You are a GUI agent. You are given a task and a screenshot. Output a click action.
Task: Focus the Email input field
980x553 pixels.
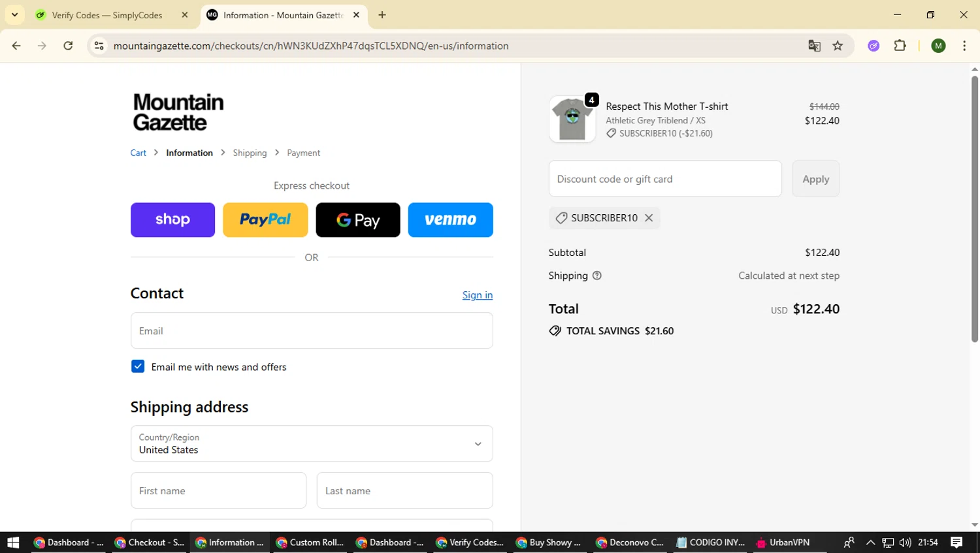click(x=312, y=330)
